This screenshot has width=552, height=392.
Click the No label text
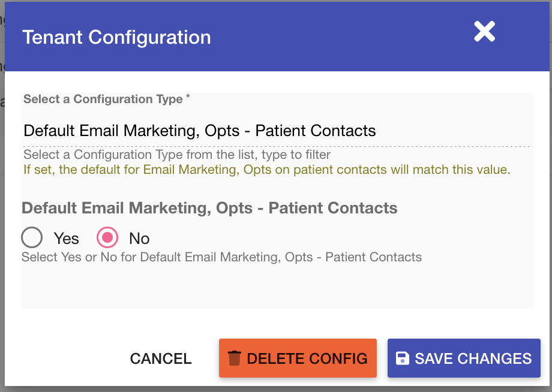139,239
